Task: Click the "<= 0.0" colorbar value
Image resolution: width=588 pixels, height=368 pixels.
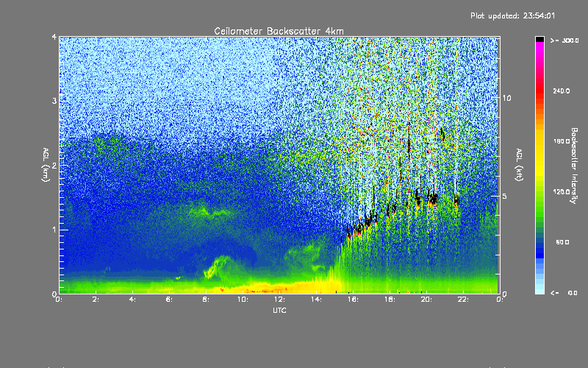Action: coord(564,293)
